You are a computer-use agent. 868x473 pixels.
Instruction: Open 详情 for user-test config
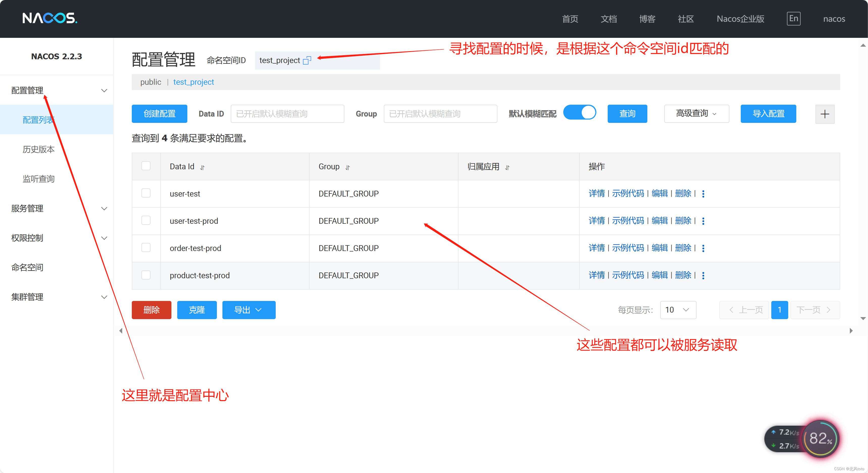pos(596,193)
